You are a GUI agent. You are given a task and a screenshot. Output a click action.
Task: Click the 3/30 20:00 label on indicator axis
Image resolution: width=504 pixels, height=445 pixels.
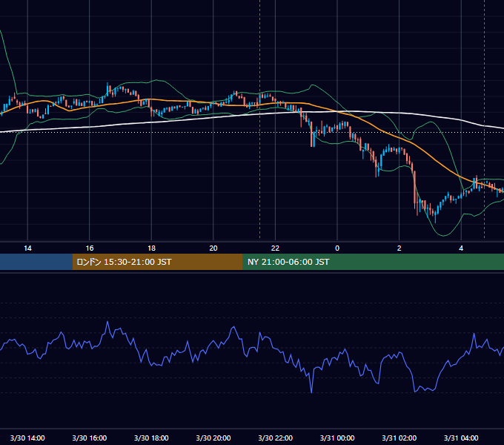pyautogui.click(x=213, y=438)
